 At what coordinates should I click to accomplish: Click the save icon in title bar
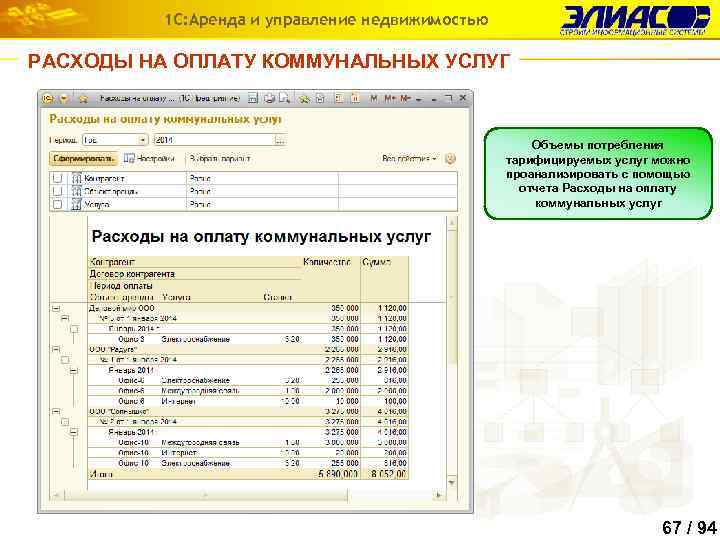[253, 98]
